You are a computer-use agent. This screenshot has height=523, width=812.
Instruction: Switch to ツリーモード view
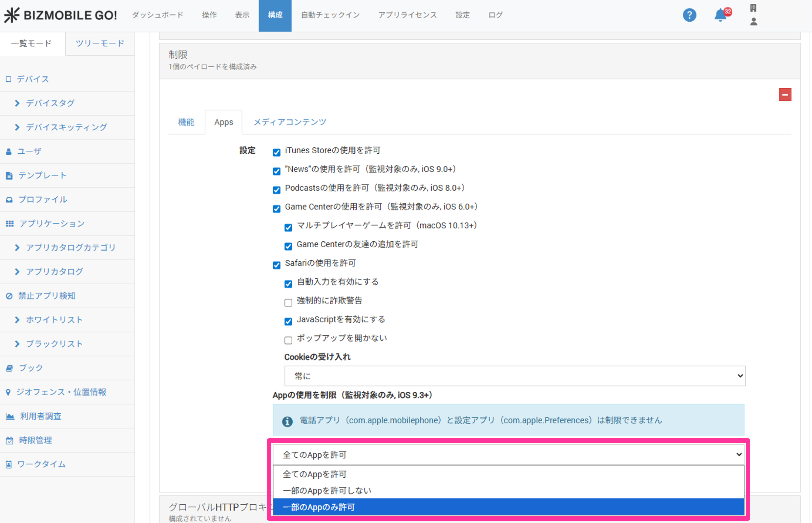tap(100, 43)
